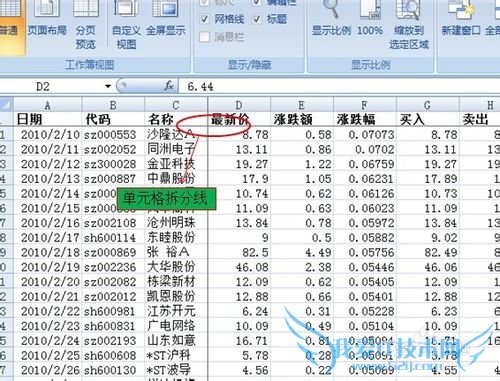This screenshot has width=500, height=381.
Task: Select cell with value 19.27 in 最新价 column
Action: tap(239, 164)
